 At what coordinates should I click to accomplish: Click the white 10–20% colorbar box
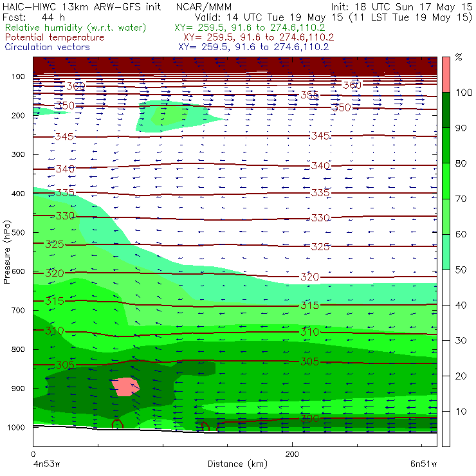[x=446, y=394]
